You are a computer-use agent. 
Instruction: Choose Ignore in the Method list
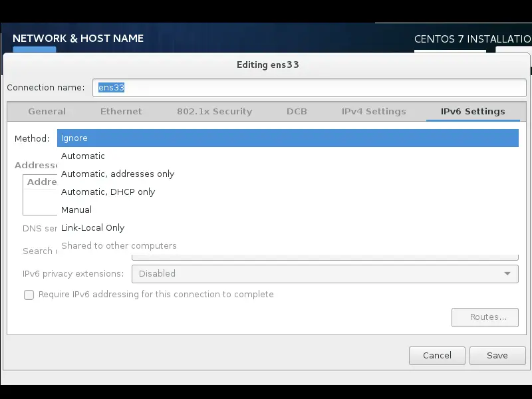(x=288, y=138)
